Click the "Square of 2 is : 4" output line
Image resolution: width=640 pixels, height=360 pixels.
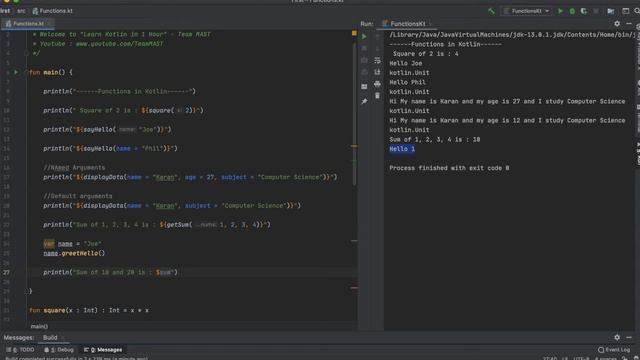click(426, 54)
